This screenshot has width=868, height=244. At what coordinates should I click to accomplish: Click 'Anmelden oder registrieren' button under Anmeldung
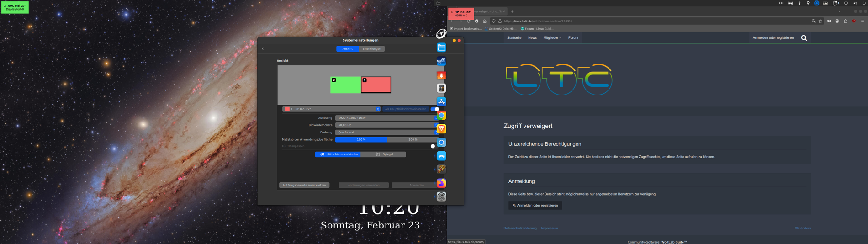pos(535,206)
